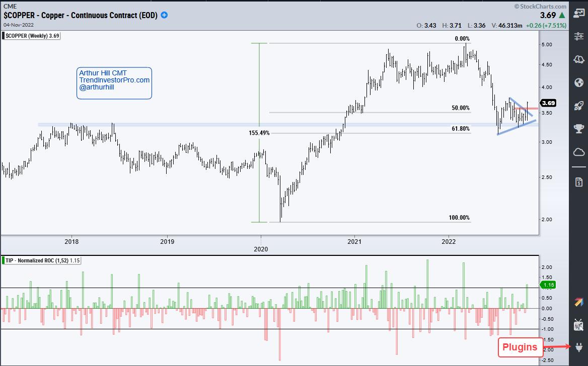The height and width of the screenshot is (366, 588).
Task: Click the 3.69 current price tag on axis
Action: point(549,103)
